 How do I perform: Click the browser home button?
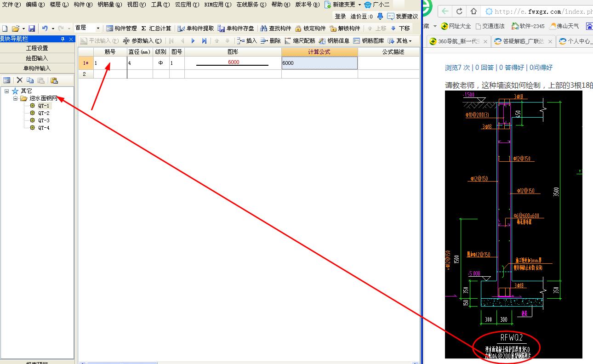(473, 11)
